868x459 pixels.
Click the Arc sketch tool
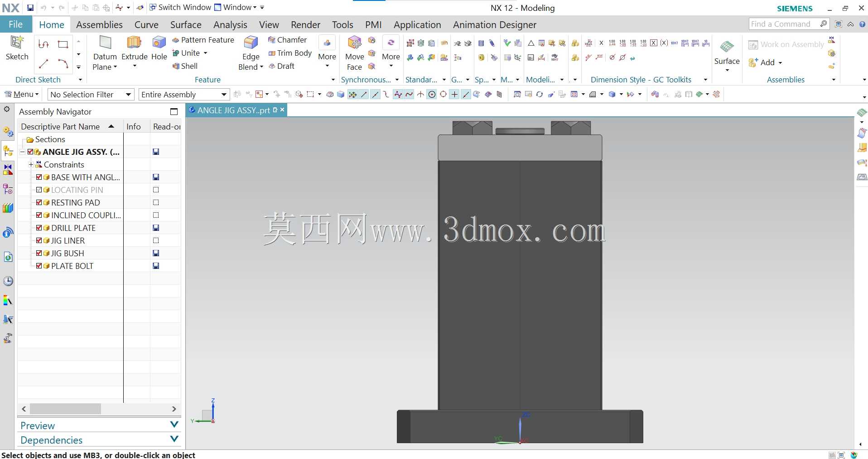click(x=63, y=64)
